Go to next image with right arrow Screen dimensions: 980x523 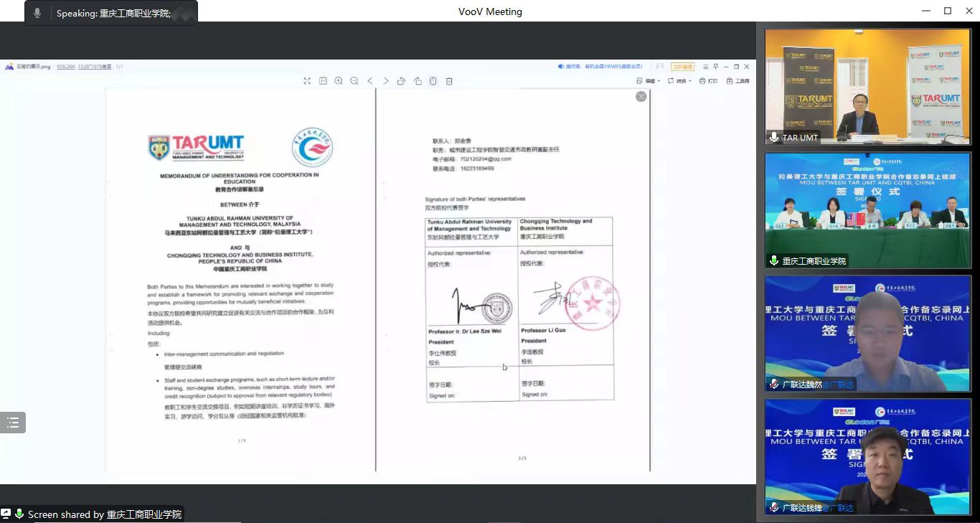pos(386,81)
